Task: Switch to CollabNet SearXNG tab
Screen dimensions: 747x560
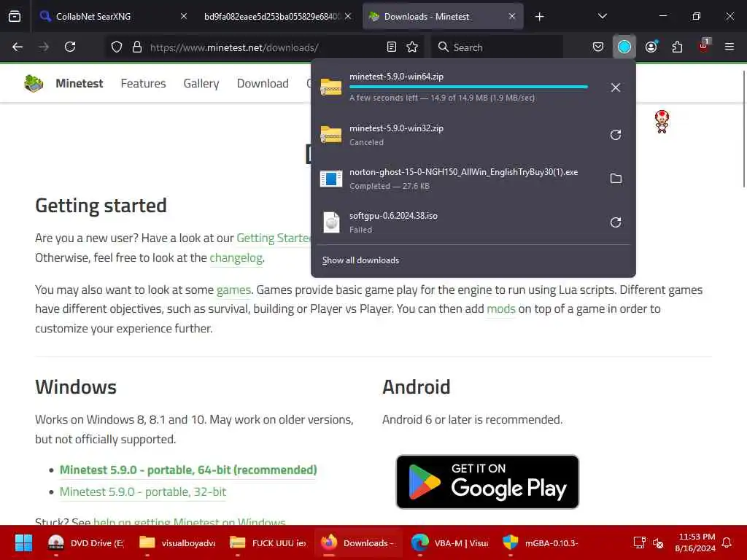Action: point(115,17)
